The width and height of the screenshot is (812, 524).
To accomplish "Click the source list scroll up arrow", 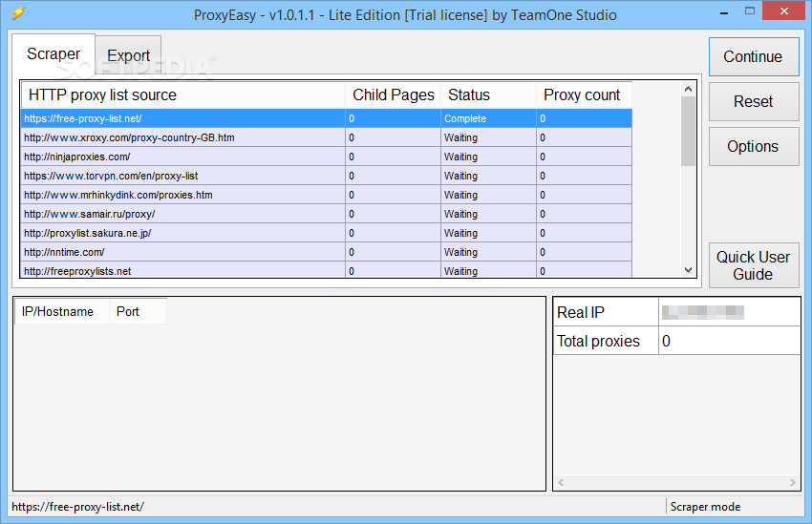I will pos(688,89).
